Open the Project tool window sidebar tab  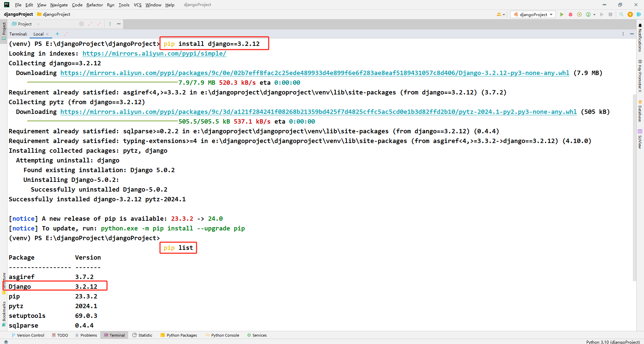point(4,31)
